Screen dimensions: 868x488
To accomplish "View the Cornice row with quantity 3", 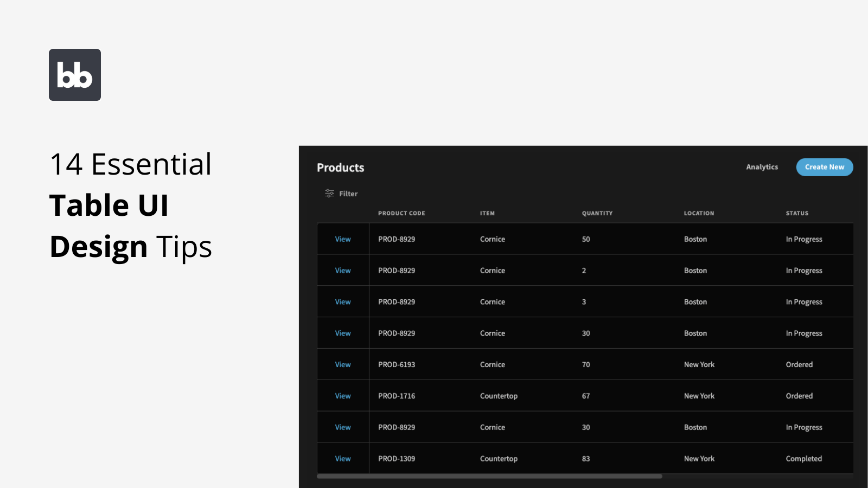I will [x=342, y=301].
